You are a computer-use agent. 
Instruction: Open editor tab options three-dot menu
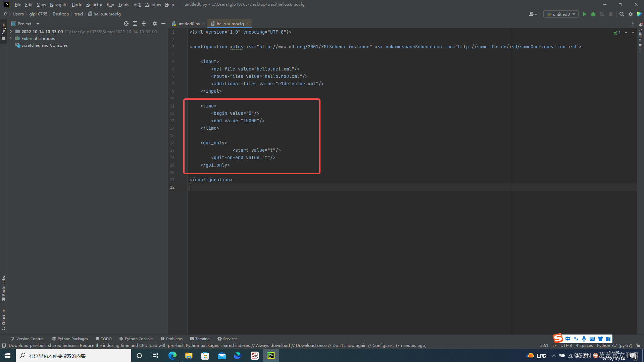[633, 24]
